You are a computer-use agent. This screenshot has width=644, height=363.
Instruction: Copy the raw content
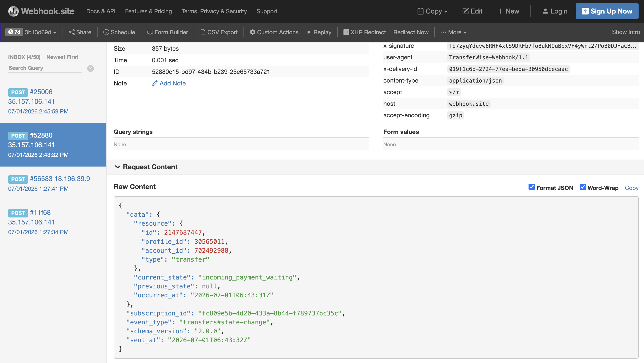click(631, 188)
